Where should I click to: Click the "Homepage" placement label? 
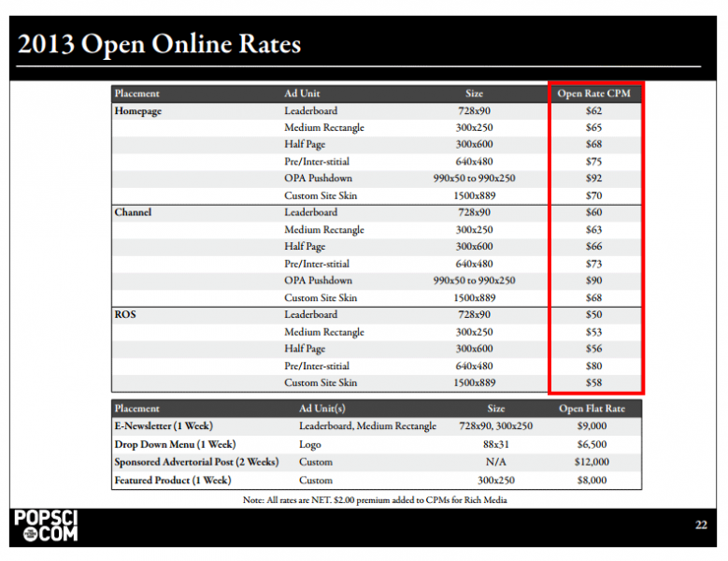138,111
